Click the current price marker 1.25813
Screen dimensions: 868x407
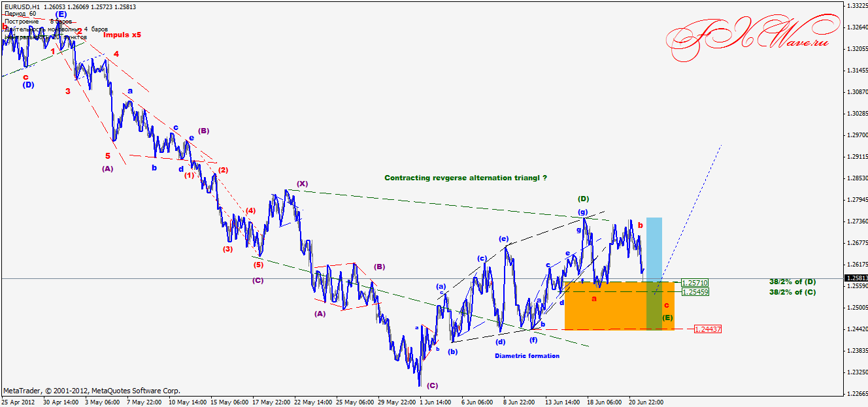pos(855,278)
